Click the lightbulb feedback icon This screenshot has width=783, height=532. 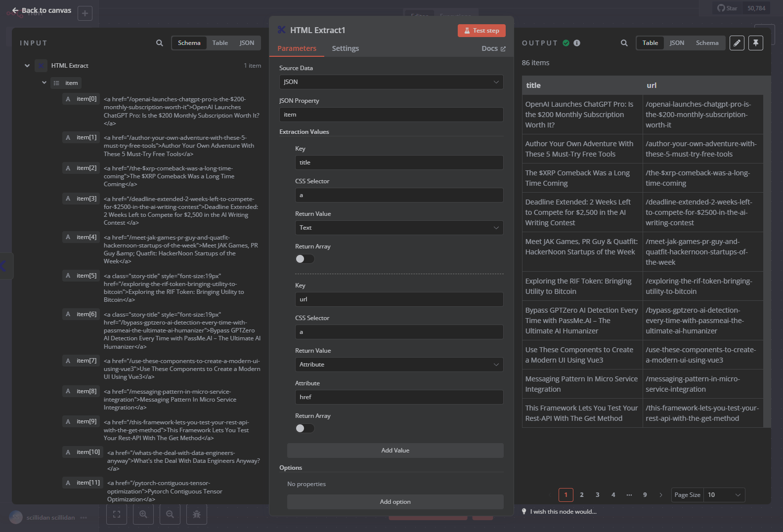point(524,511)
